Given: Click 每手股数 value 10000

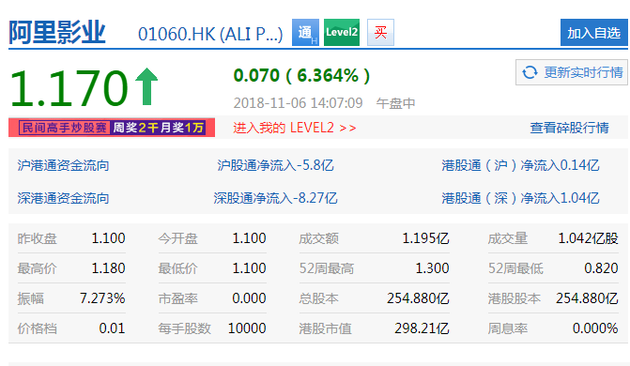Looking at the screenshot, I should point(247,329).
